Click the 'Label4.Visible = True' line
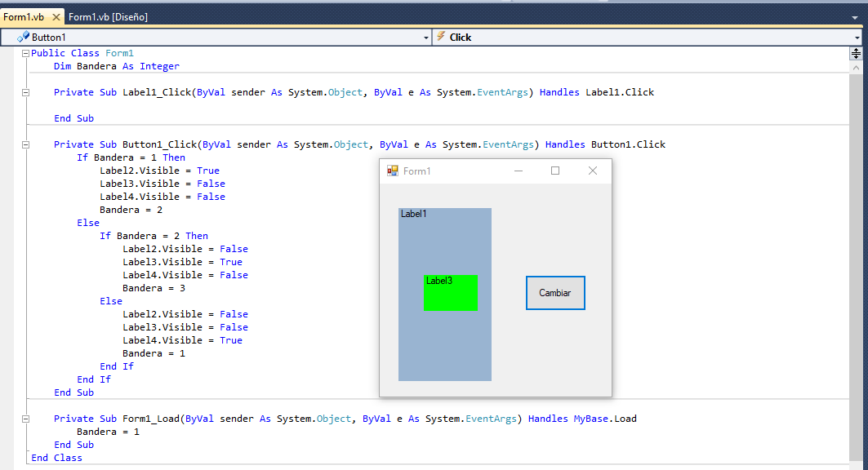Viewport: 868px width, 470px height. point(183,340)
